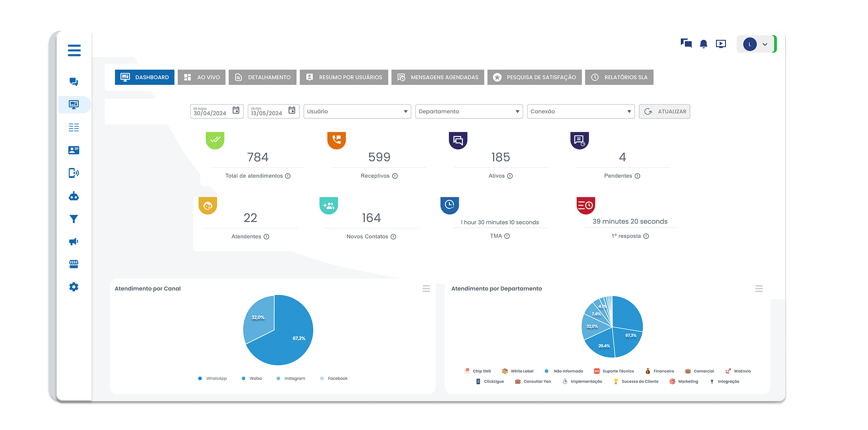Open the settings gear icon in sidebar
Viewport: 868px width, 430px height.
pyautogui.click(x=74, y=287)
